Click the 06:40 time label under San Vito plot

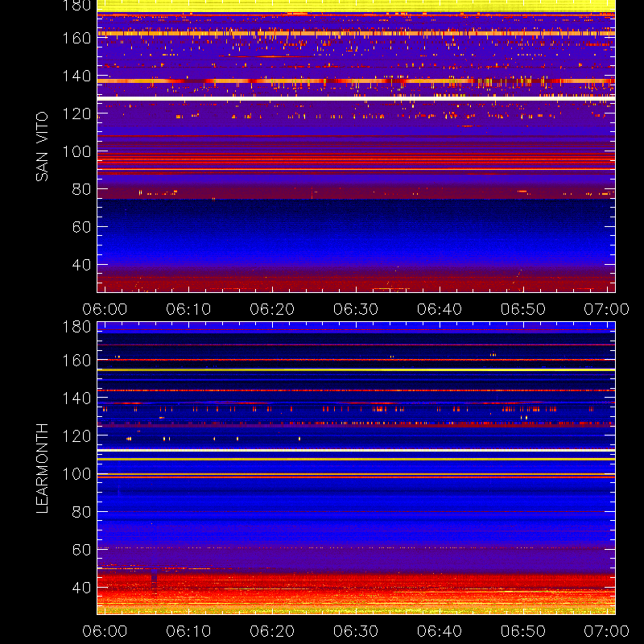pos(440,309)
